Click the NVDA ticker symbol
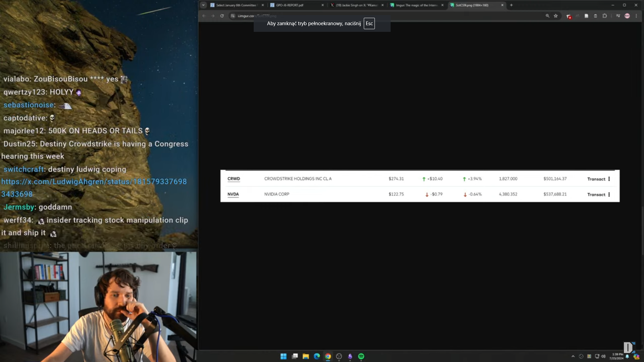 coord(233,194)
